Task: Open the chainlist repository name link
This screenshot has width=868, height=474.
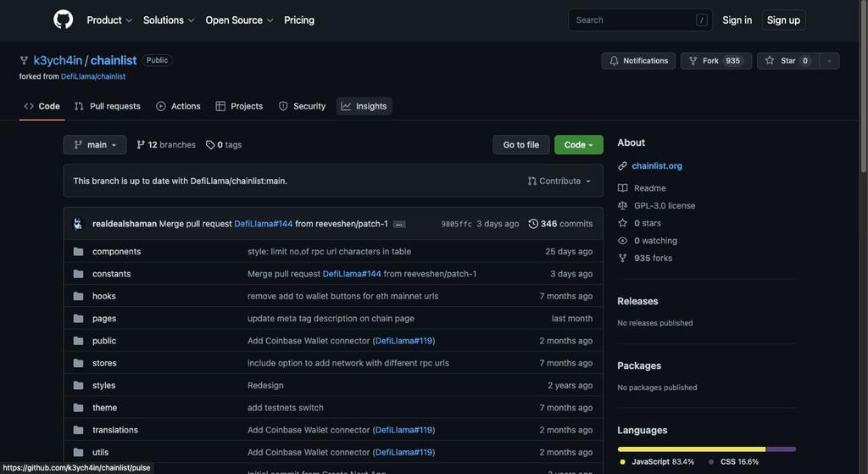Action: point(114,60)
